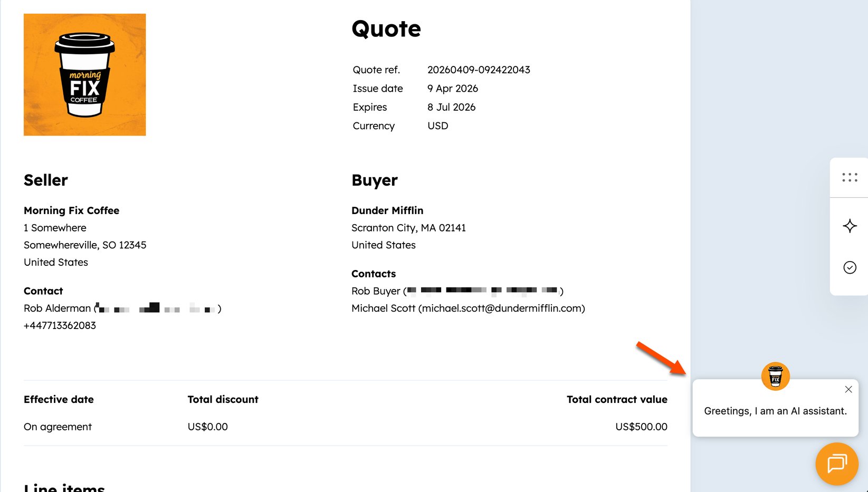868x492 pixels.
Task: Click the seller name Morning Fix Coffee
Action: tap(71, 210)
